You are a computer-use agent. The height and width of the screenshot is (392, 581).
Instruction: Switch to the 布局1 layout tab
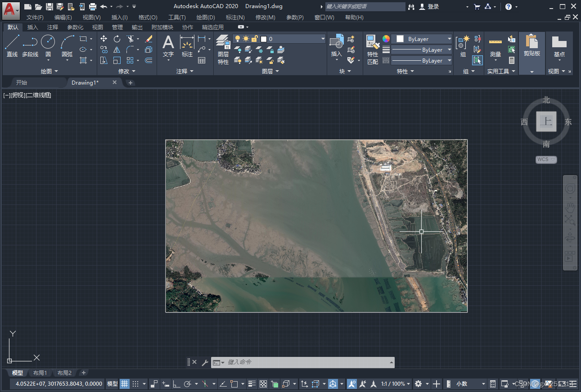tap(40, 373)
